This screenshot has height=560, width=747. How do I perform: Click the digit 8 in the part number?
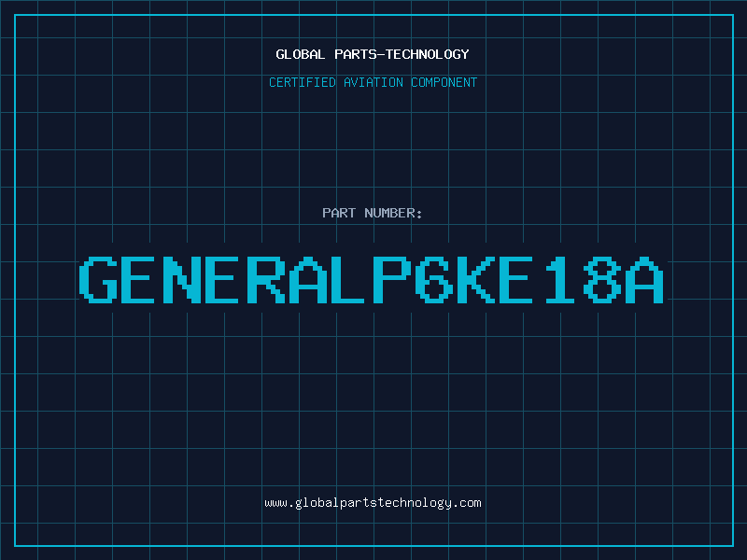coord(602,280)
